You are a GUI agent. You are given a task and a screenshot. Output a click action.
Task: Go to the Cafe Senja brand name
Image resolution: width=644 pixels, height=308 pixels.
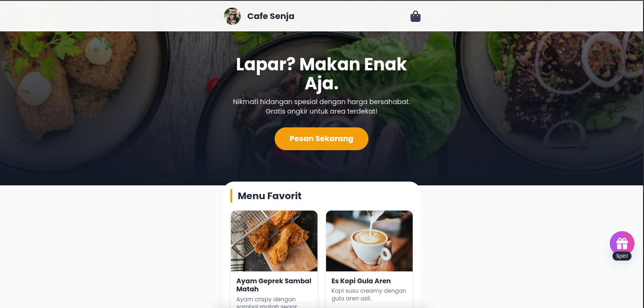(x=271, y=16)
